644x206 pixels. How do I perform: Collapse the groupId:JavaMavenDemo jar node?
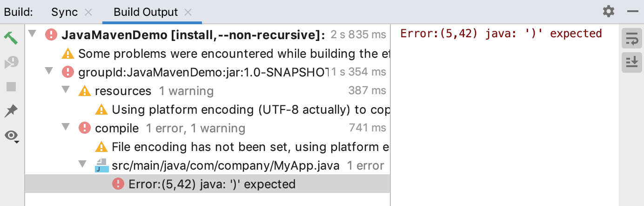49,71
